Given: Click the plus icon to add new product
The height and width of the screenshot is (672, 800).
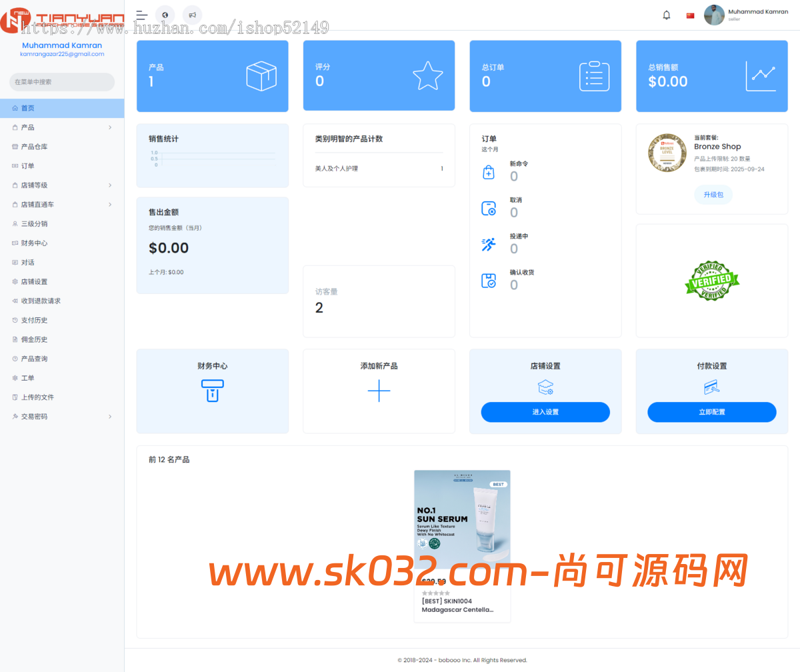Looking at the screenshot, I should point(379,391).
